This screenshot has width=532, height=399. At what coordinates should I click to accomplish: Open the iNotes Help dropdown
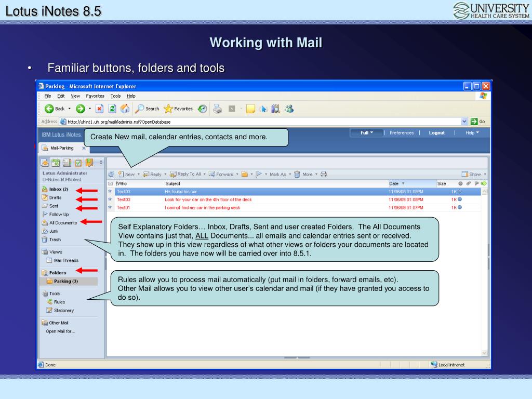point(472,132)
